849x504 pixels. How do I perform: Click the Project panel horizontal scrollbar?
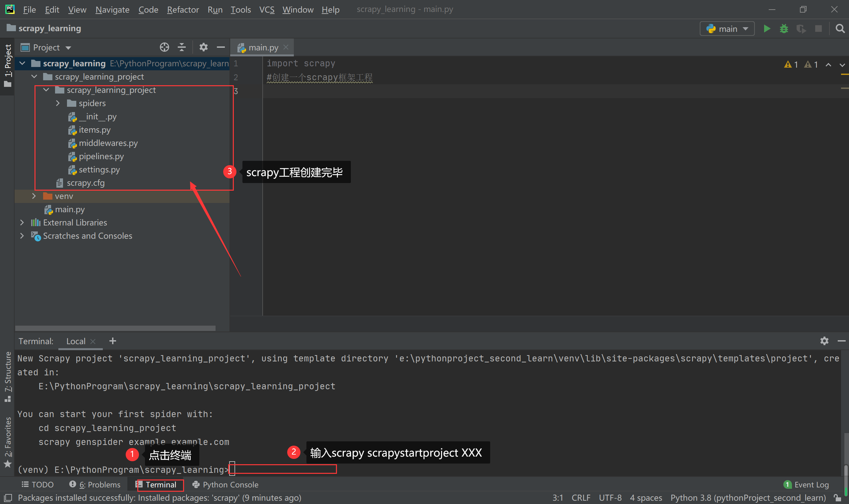tap(115, 328)
